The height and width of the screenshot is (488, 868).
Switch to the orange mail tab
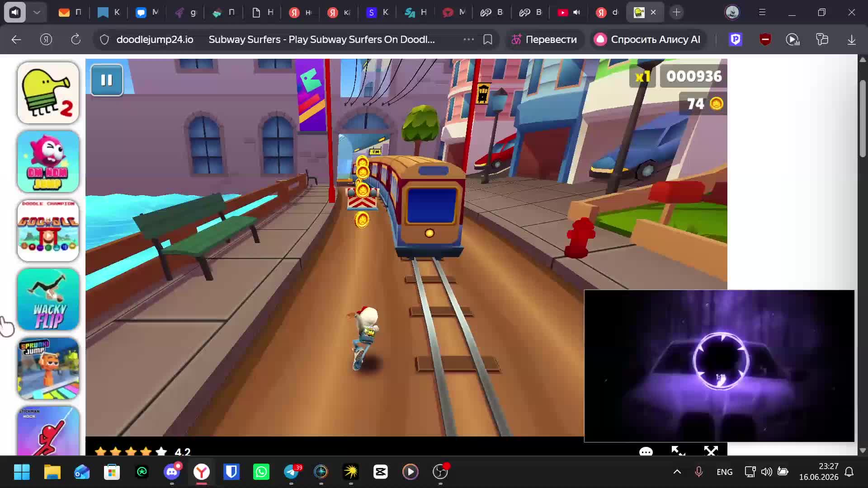click(x=71, y=12)
